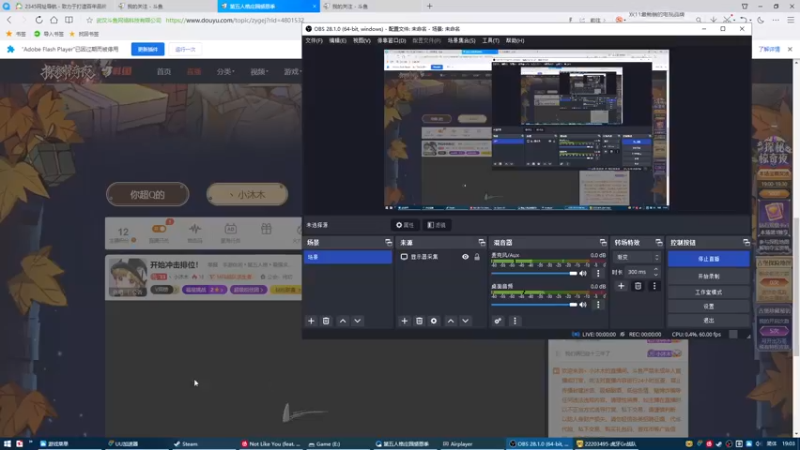Screen dimensions: 800x450
Task: Expand 分类 menu on Douyu site
Action: click(226, 71)
